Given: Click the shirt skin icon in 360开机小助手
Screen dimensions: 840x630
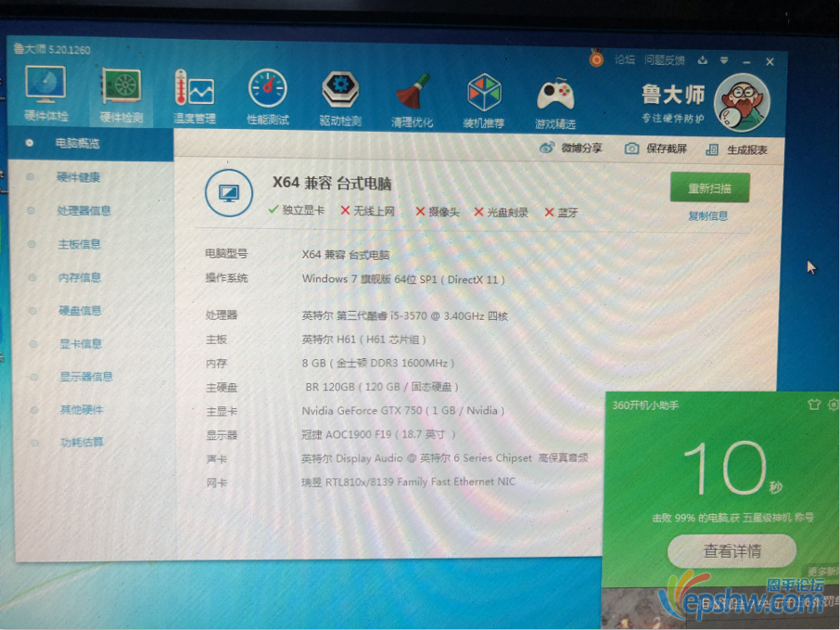Looking at the screenshot, I should click(814, 405).
